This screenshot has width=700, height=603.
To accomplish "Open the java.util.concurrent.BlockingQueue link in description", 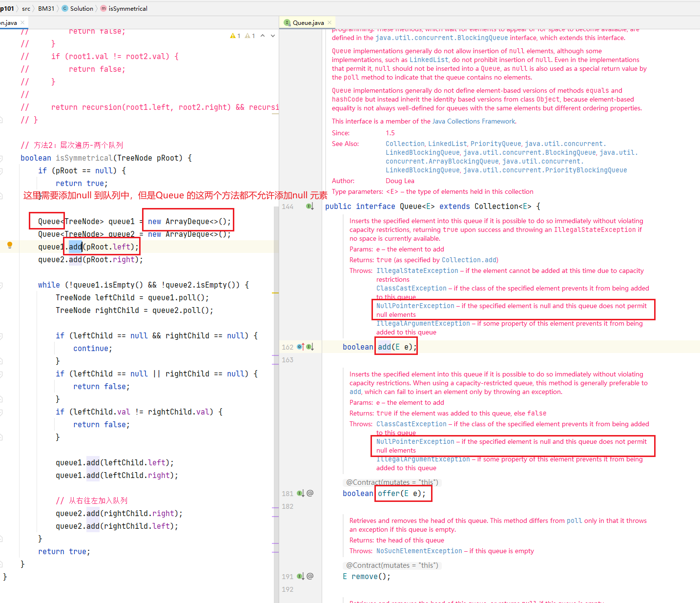I will pos(442,38).
